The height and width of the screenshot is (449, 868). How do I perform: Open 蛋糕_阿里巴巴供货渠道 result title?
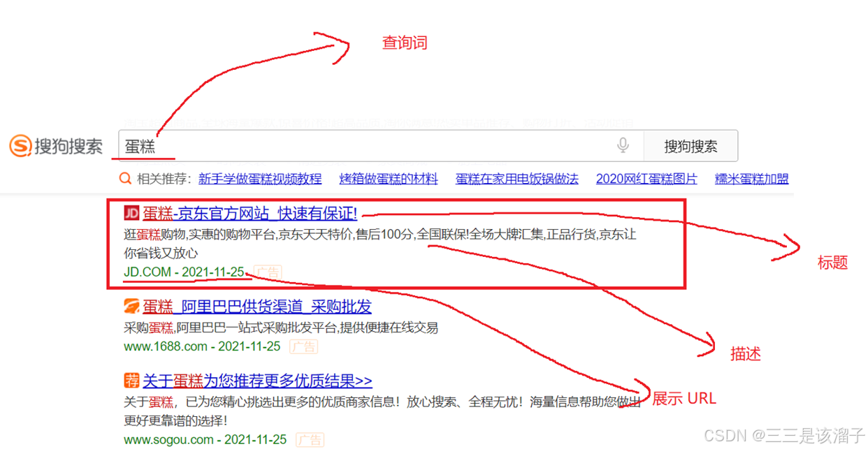pyautogui.click(x=257, y=306)
